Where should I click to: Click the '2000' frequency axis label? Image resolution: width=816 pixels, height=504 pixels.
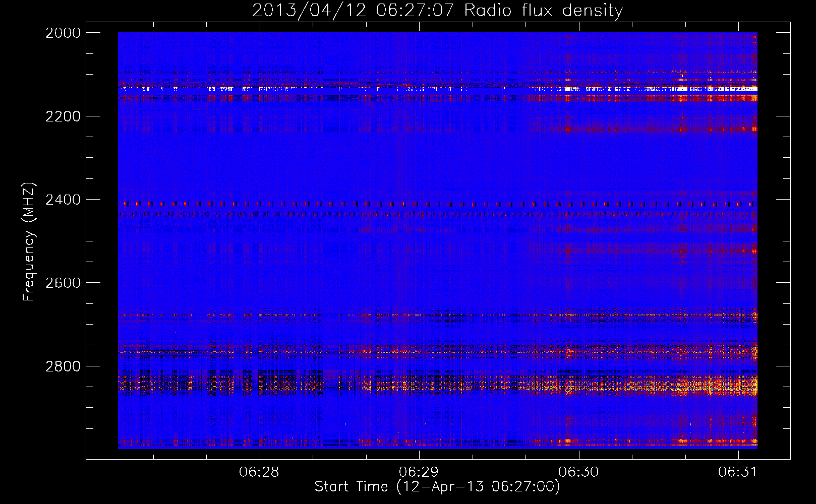(x=63, y=33)
